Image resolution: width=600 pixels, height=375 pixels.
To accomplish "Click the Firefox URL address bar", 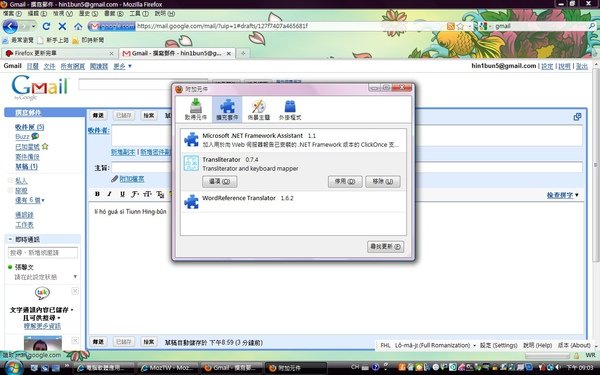I will [291, 26].
